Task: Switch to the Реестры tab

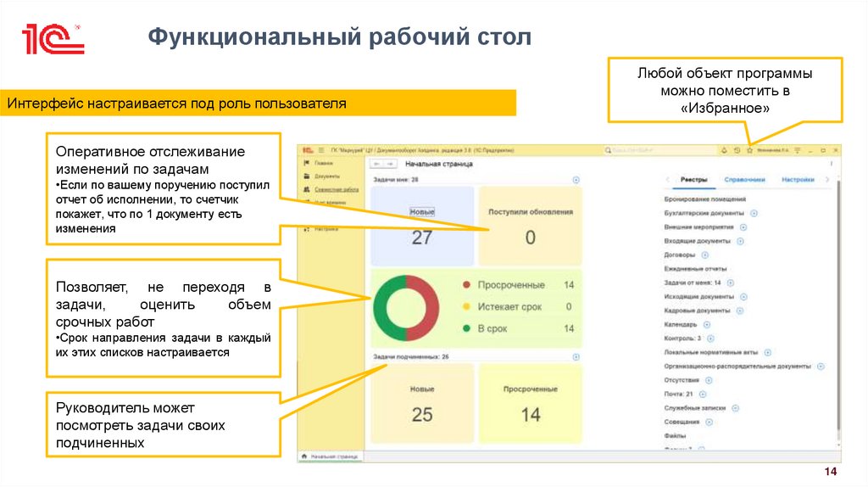Action: click(693, 180)
